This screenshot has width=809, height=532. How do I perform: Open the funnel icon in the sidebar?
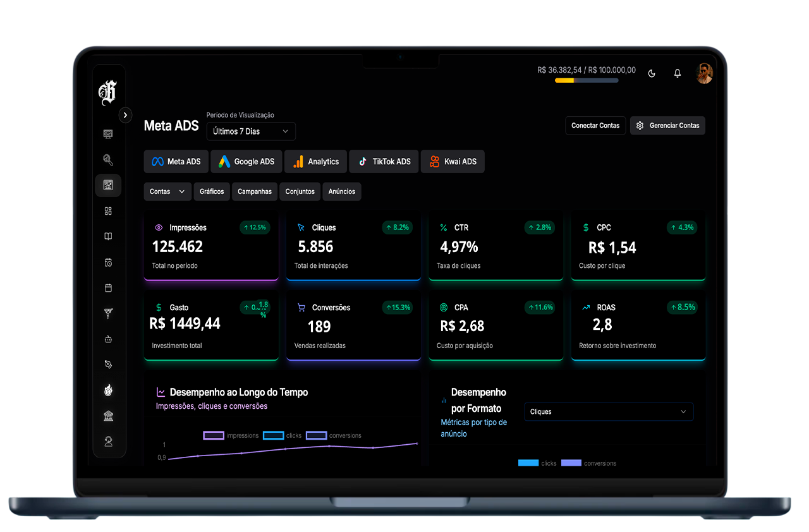(108, 313)
